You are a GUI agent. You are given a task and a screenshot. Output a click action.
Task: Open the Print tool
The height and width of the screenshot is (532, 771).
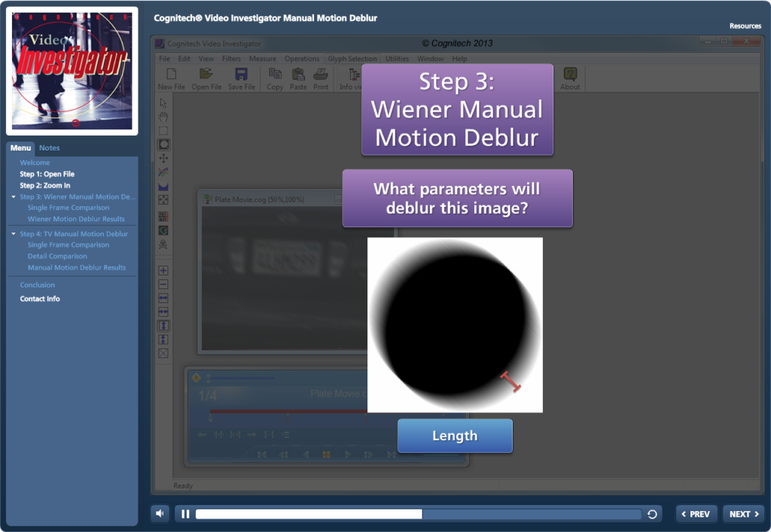click(x=321, y=78)
